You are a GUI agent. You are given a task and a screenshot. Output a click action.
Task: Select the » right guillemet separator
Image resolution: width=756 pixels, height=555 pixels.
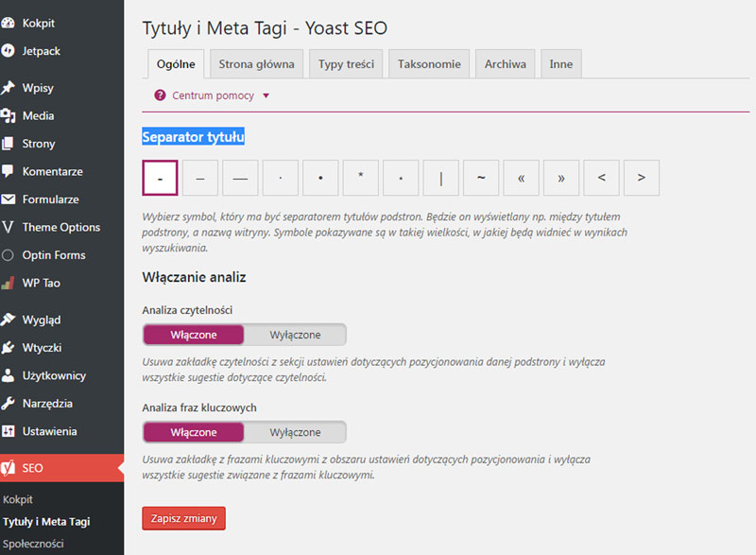tap(561, 178)
